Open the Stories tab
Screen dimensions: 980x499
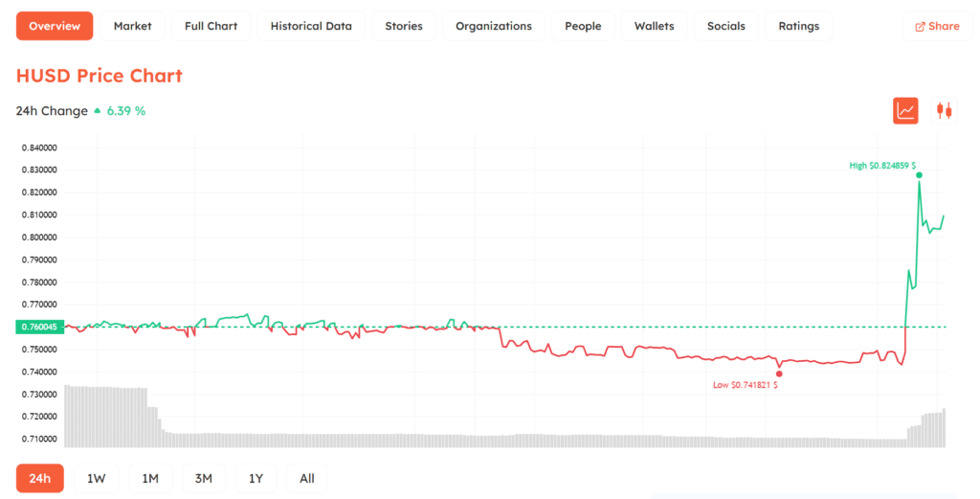[404, 26]
